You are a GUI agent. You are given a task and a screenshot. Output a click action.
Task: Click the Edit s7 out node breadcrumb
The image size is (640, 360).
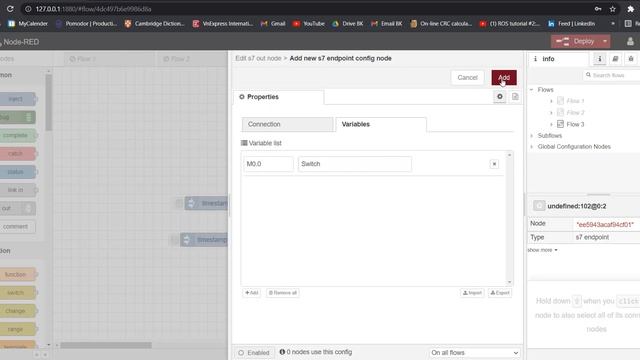pos(258,58)
